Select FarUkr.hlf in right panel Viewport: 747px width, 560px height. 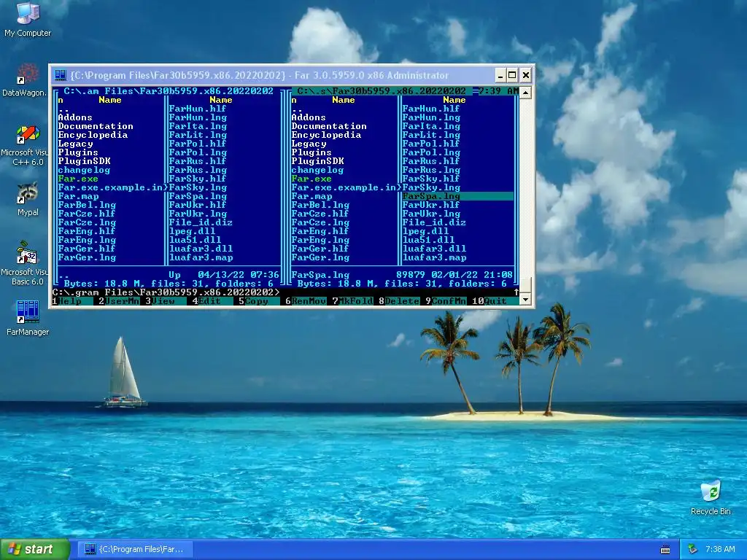(431, 205)
